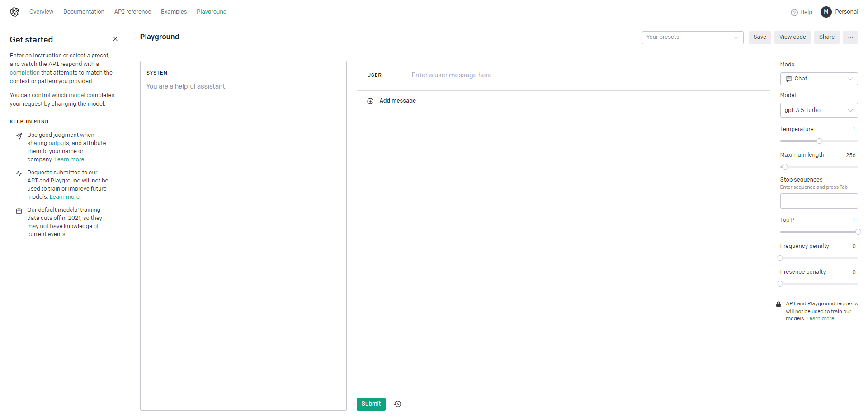
Task: Click the calendar icon beside training data note
Action: pos(19,211)
